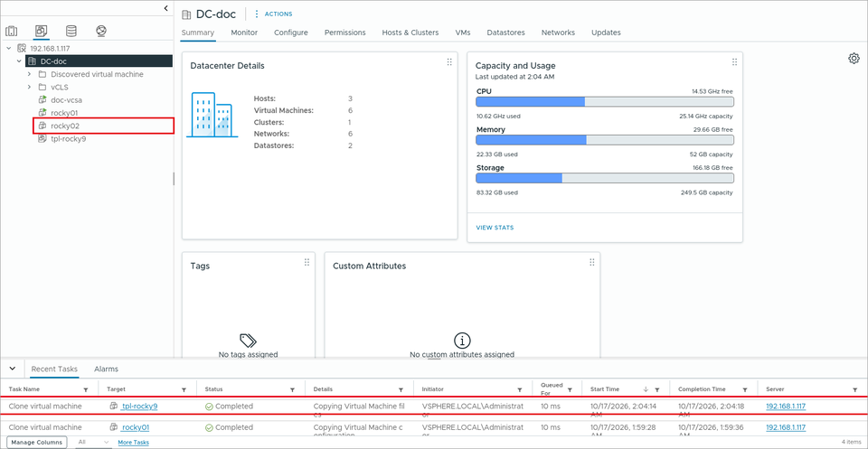Switch to the Alarms tab

click(106, 369)
